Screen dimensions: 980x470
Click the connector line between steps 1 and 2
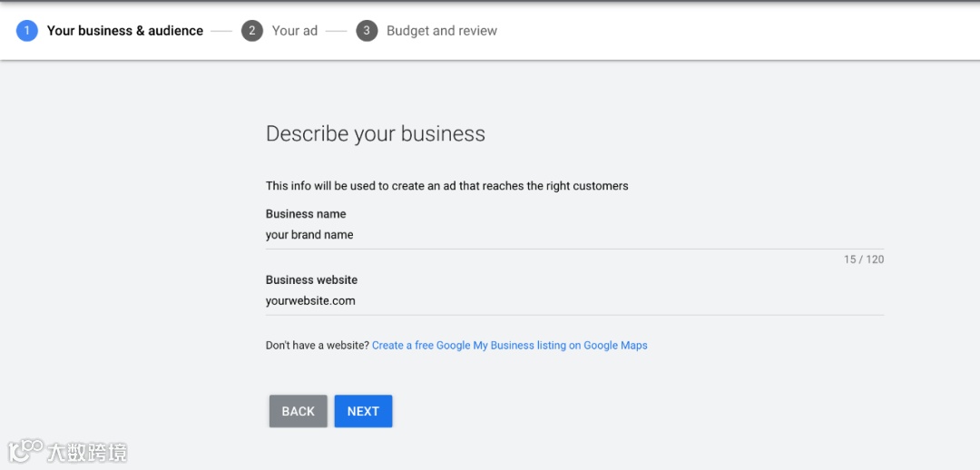[x=222, y=31]
